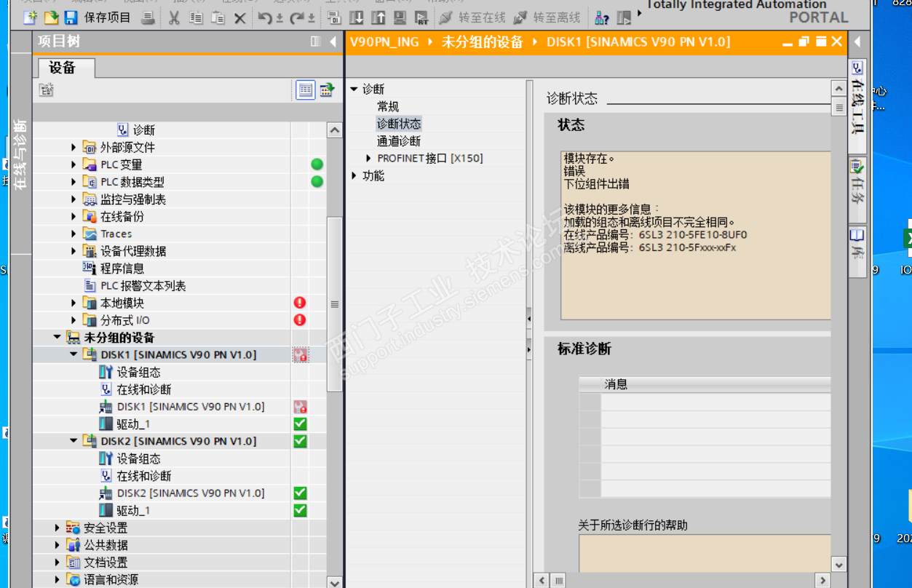Expand 在线备份 tree node
The height and width of the screenshot is (588, 912).
[x=74, y=216]
